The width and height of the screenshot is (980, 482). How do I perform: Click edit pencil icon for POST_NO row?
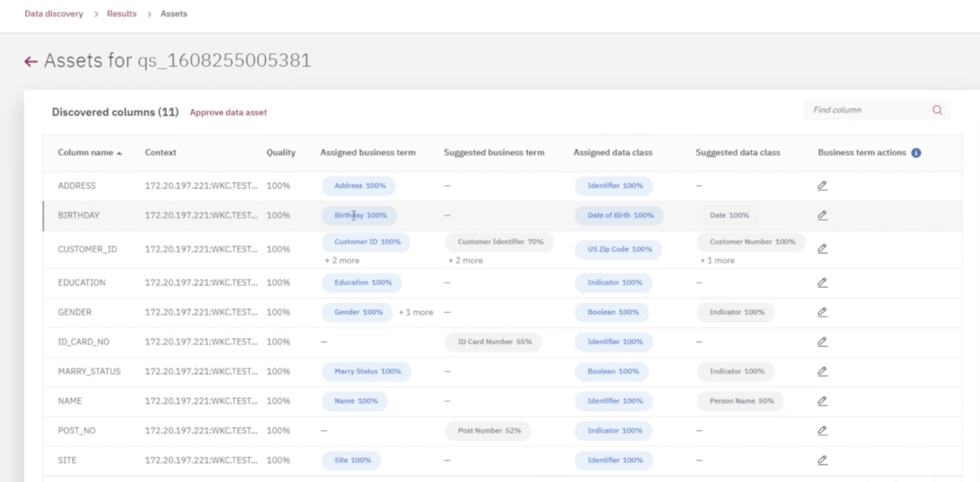822,430
